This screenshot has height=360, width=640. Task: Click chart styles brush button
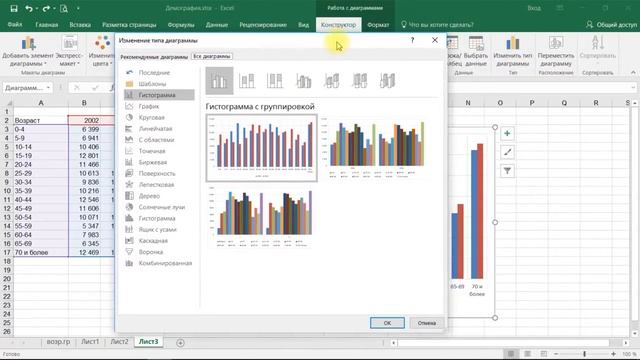pos(507,152)
